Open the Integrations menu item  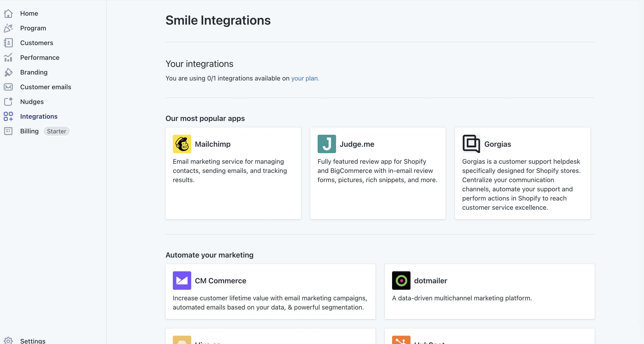coord(39,116)
